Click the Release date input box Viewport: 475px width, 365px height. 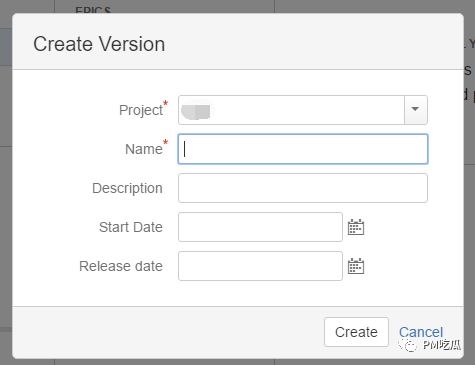pos(260,266)
